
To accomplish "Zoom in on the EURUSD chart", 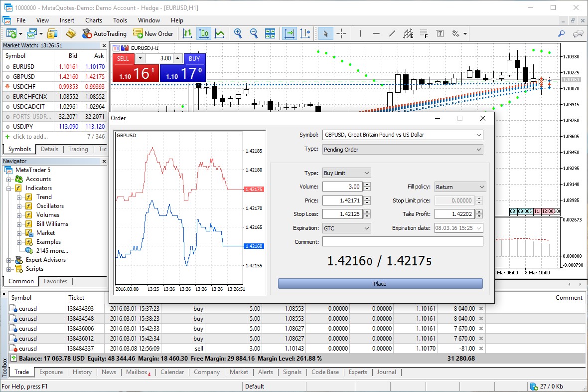I will [238, 33].
